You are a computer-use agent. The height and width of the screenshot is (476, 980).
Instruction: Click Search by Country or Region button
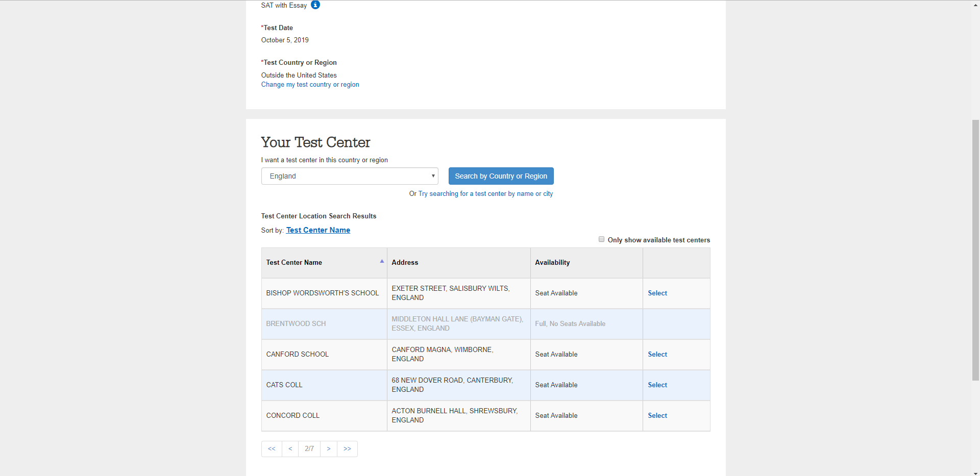tap(501, 176)
